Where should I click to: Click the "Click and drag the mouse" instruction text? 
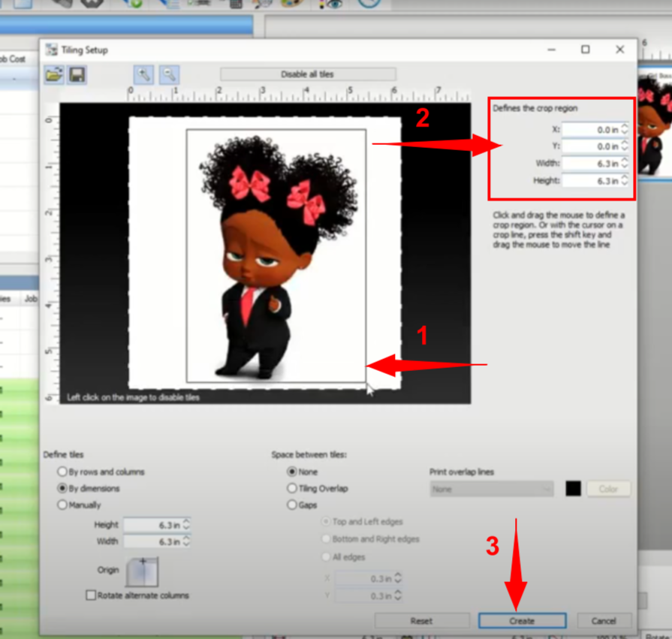(559, 230)
